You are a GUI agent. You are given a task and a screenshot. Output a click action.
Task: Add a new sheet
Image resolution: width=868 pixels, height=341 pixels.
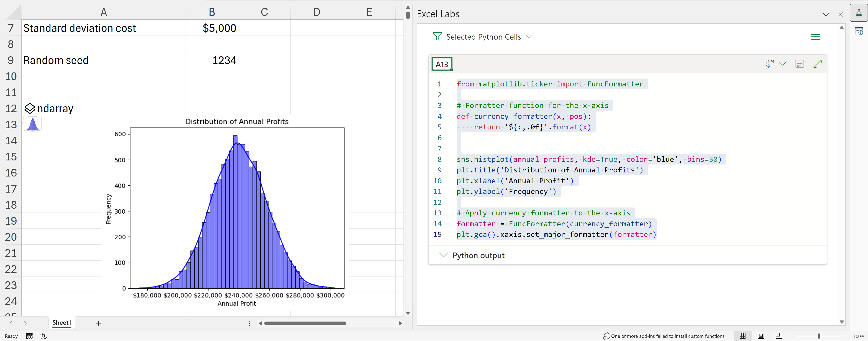pos(98,323)
